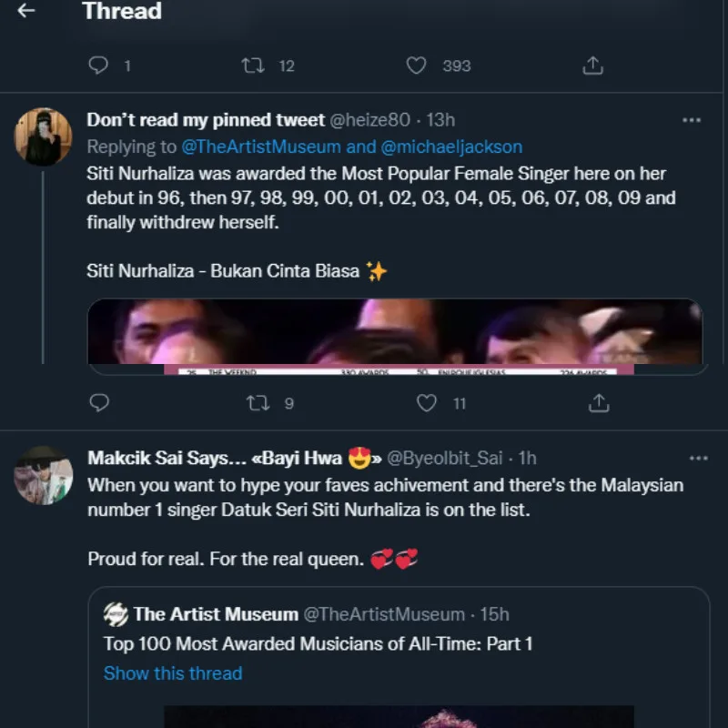Go back using the arrow beside Thread
This screenshot has height=728, width=728.
[x=27, y=12]
